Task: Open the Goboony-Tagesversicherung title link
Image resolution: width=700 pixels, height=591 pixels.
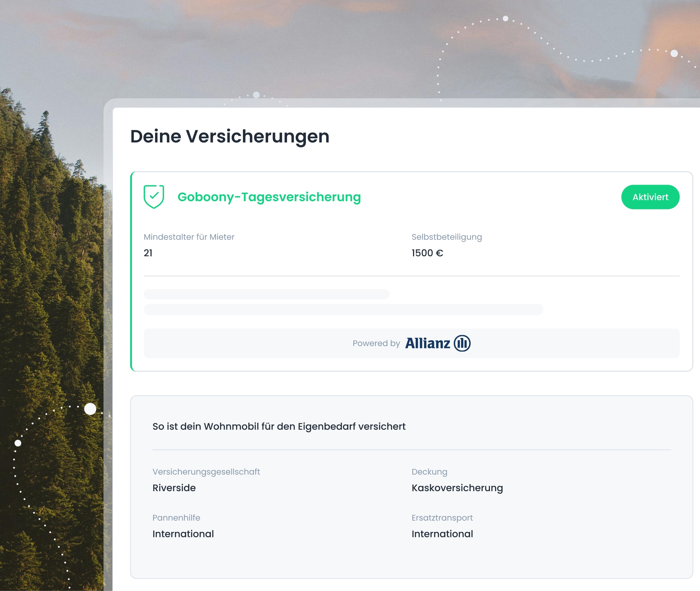Action: click(269, 197)
